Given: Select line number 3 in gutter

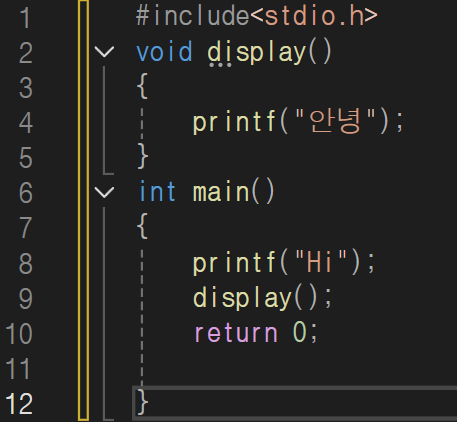Looking at the screenshot, I should (26, 88).
